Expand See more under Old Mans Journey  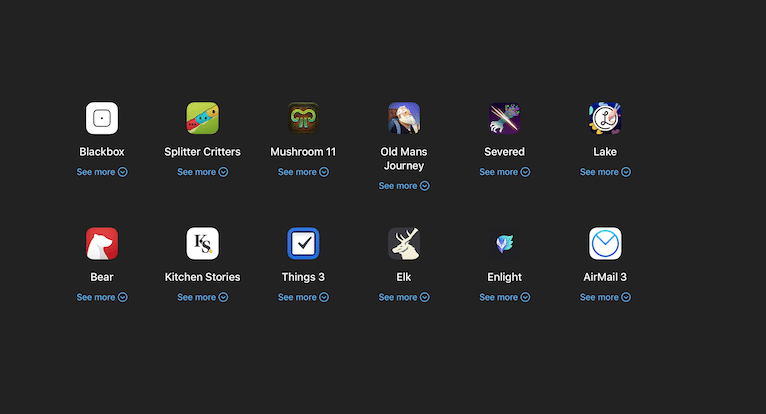(x=404, y=186)
